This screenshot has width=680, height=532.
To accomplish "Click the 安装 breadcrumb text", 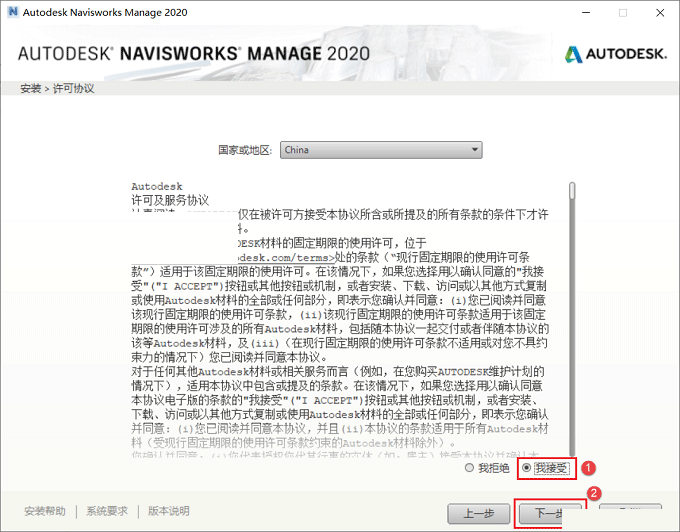I will point(30,89).
